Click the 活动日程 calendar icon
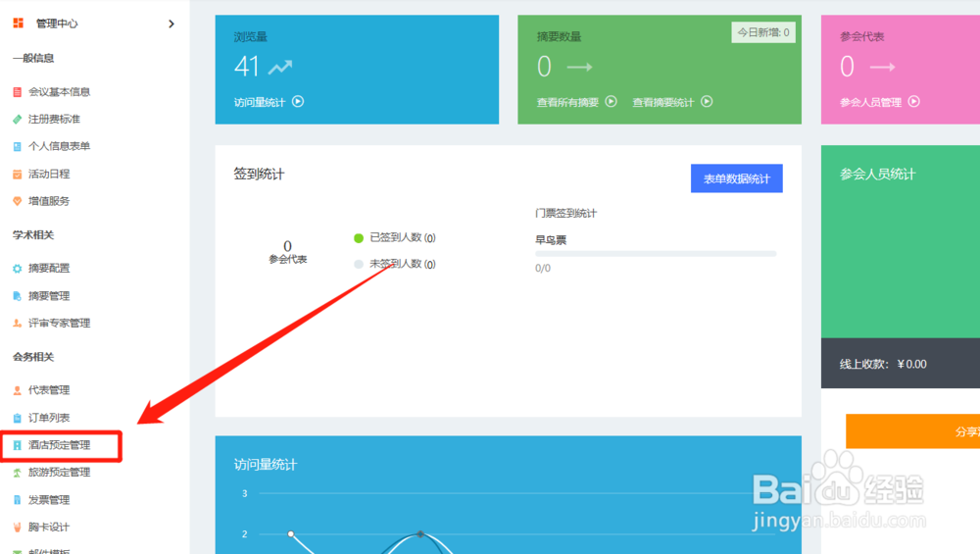 (17, 174)
